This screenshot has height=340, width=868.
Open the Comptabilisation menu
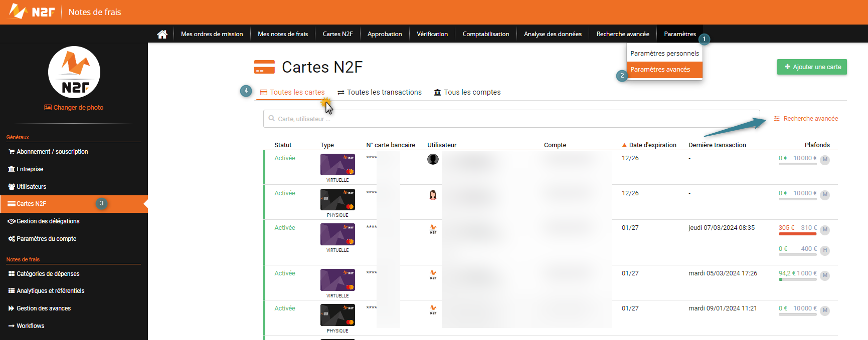pyautogui.click(x=486, y=34)
